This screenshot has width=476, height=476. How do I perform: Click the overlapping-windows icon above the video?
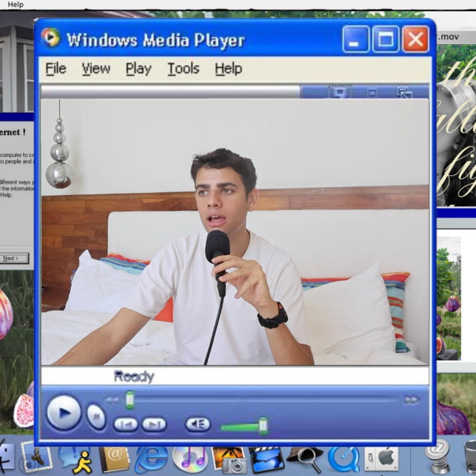pos(404,92)
